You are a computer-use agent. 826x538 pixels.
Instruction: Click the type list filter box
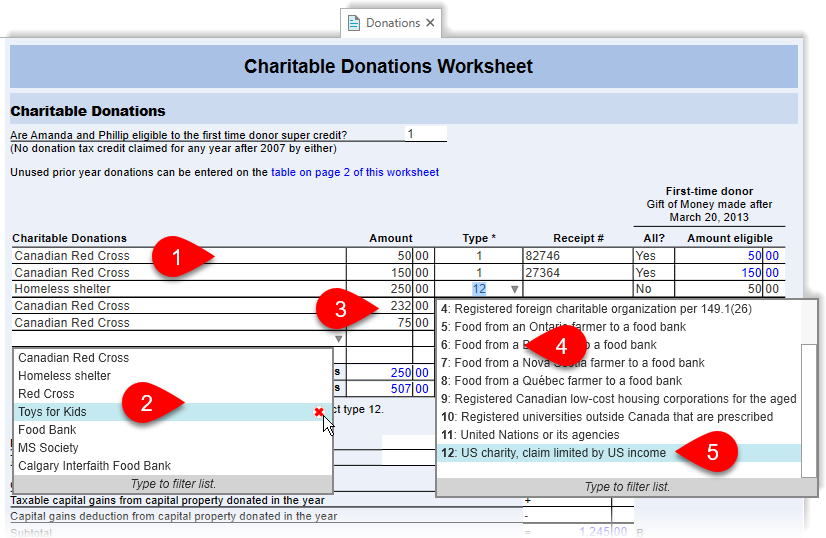coord(627,487)
